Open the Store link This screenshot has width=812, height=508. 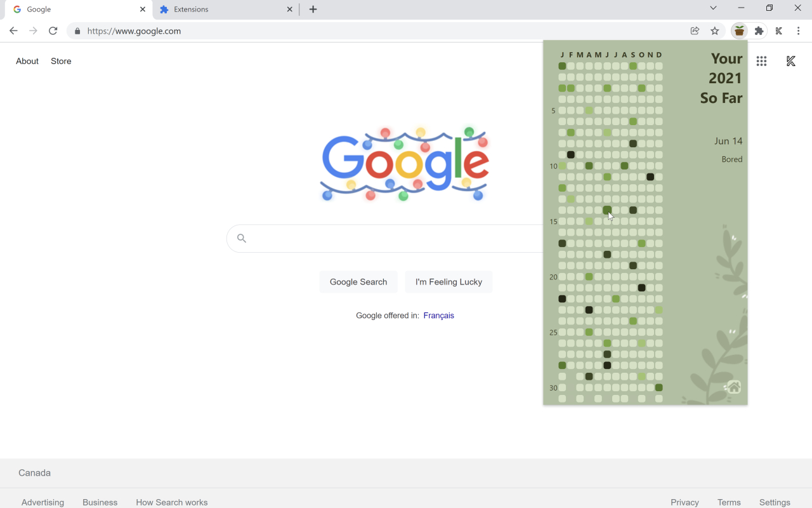61,61
